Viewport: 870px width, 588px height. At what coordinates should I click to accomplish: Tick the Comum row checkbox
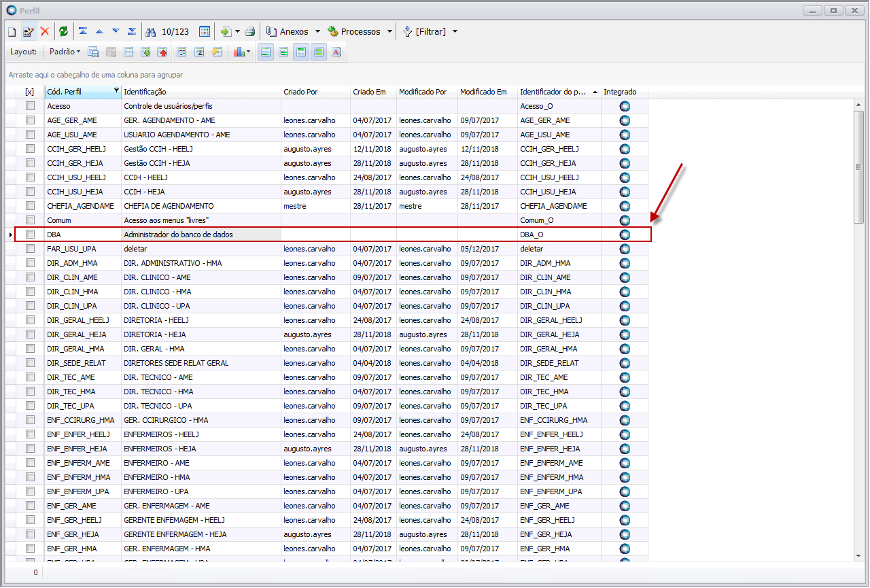(x=30, y=220)
